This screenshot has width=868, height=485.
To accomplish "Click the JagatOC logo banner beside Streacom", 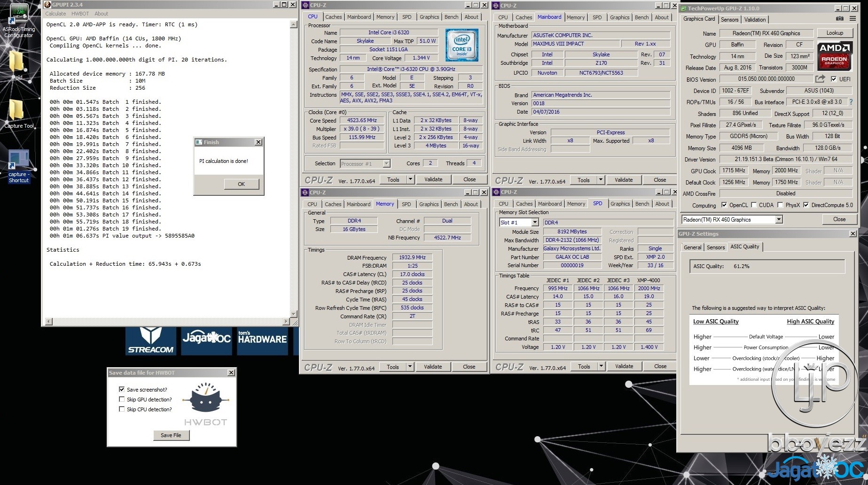I will coord(206,341).
